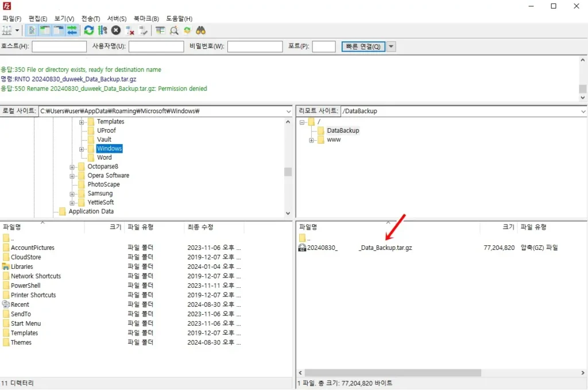
Task: Open the 편집(E) menu
Action: 38,19
